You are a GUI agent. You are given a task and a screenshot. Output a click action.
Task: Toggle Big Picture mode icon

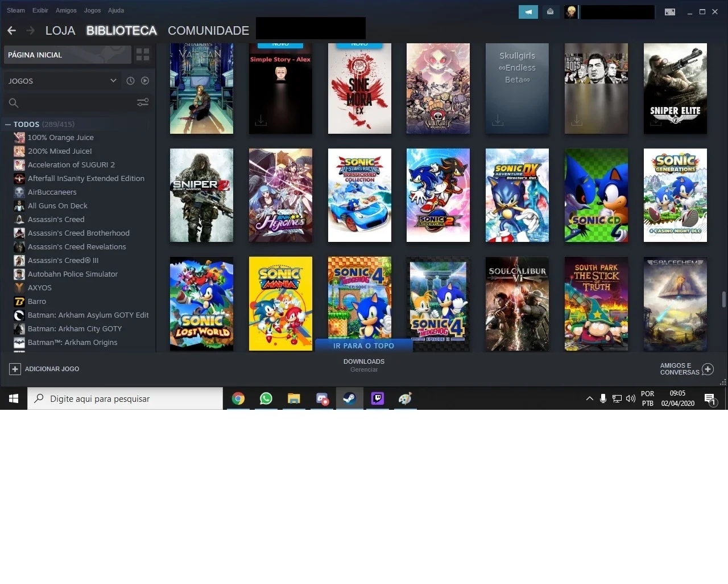[670, 11]
